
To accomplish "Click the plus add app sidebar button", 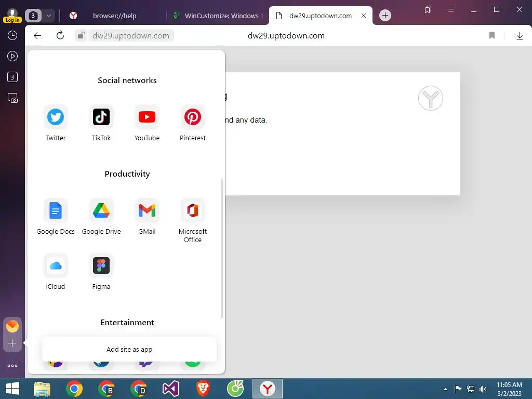I will click(12, 343).
